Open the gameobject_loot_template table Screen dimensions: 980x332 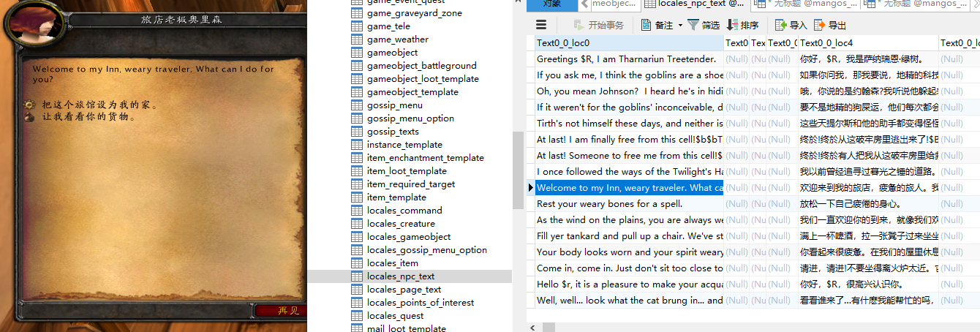pyautogui.click(x=423, y=79)
